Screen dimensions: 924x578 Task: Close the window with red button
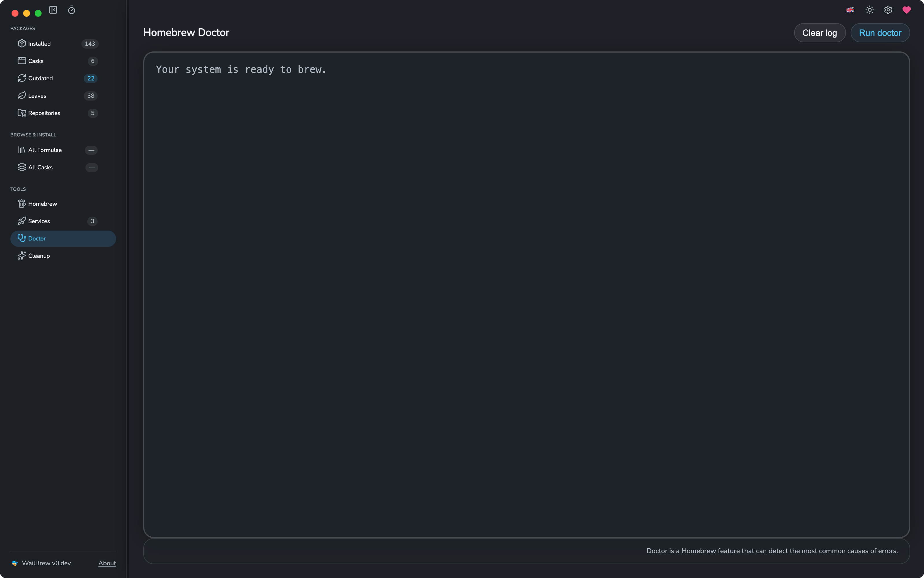(x=15, y=13)
